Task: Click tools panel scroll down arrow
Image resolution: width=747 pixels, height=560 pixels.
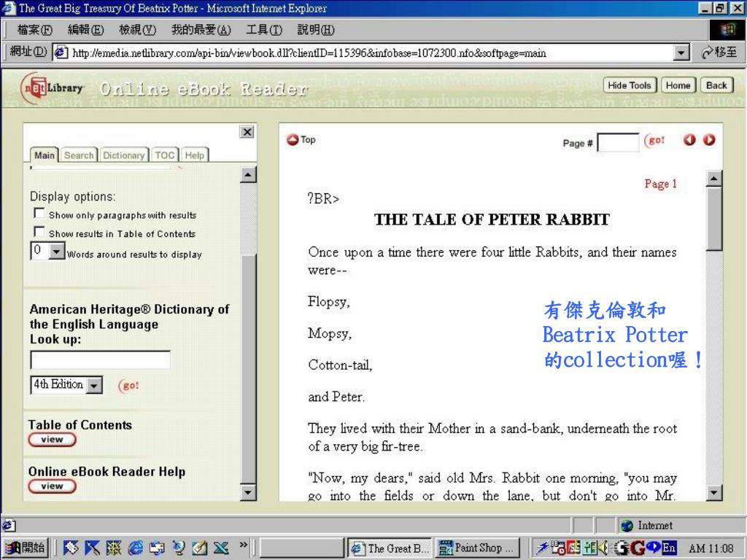Action: point(248,492)
